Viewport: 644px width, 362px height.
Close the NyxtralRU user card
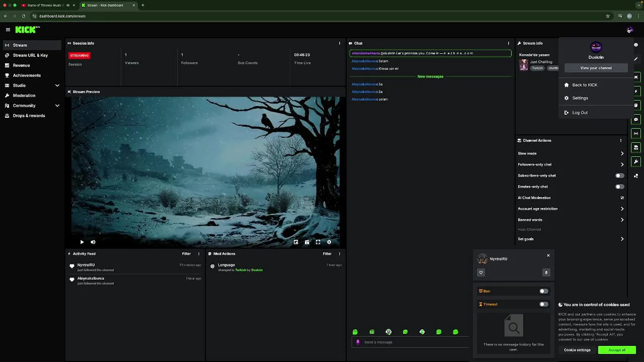[x=548, y=255]
